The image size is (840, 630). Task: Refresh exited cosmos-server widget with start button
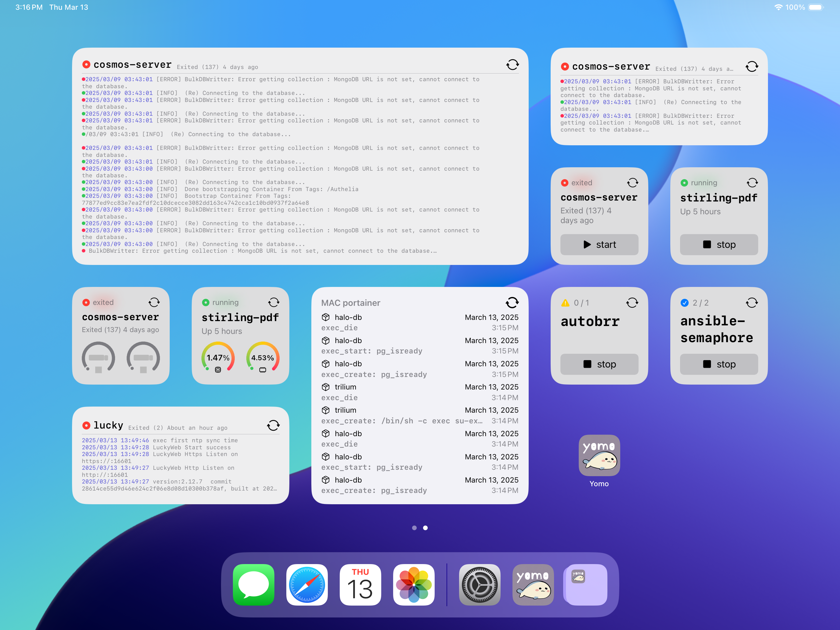(632, 183)
